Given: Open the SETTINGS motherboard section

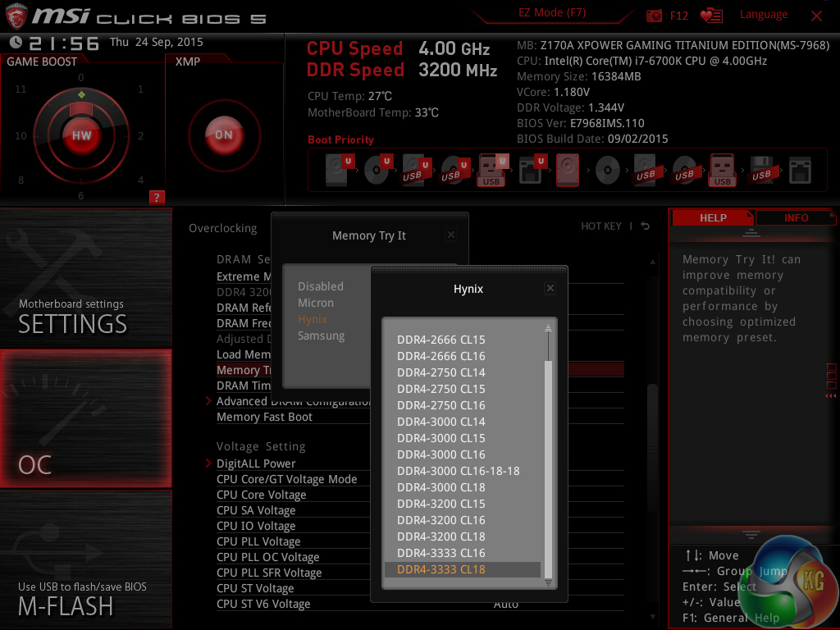Looking at the screenshot, I should (x=85, y=277).
